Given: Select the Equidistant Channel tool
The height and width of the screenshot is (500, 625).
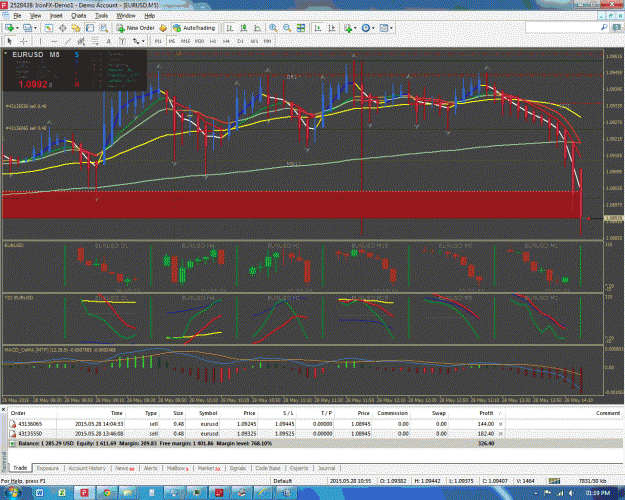Looking at the screenshot, I should [x=81, y=41].
